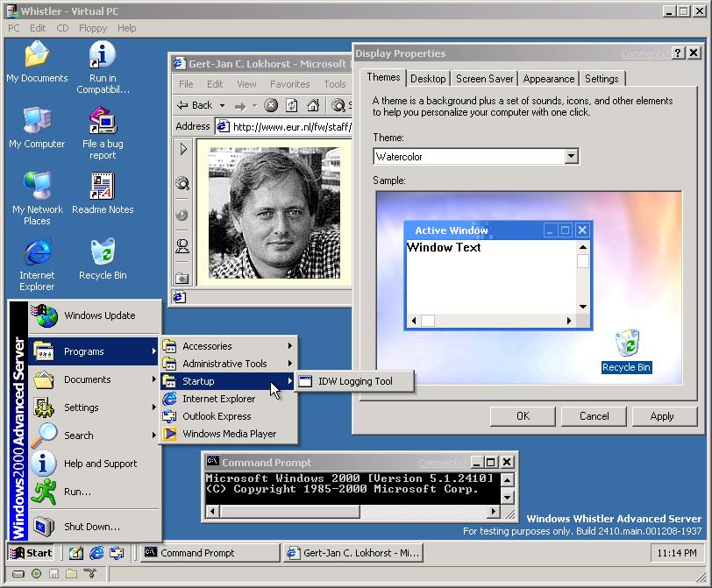712x588 pixels.
Task: Click the network icon in Virtual PC status bar
Action: 90,574
